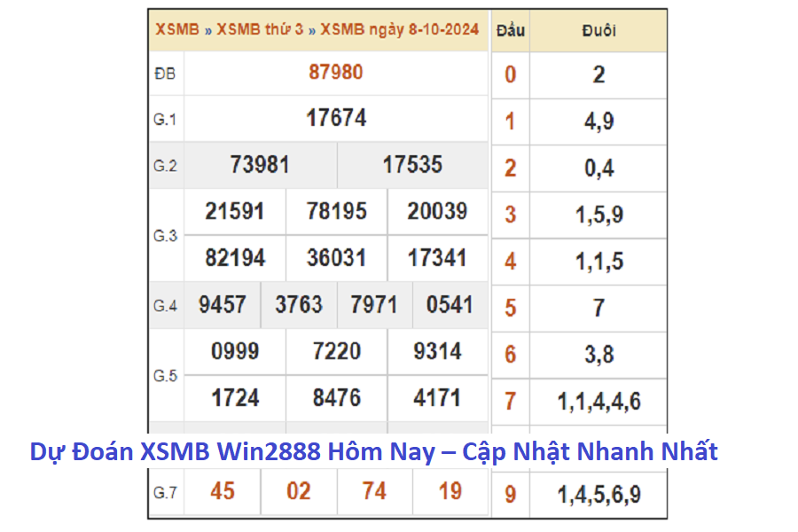The width and height of the screenshot is (798, 532).
Task: Click the G.2 number 17535
Action: click(412, 165)
